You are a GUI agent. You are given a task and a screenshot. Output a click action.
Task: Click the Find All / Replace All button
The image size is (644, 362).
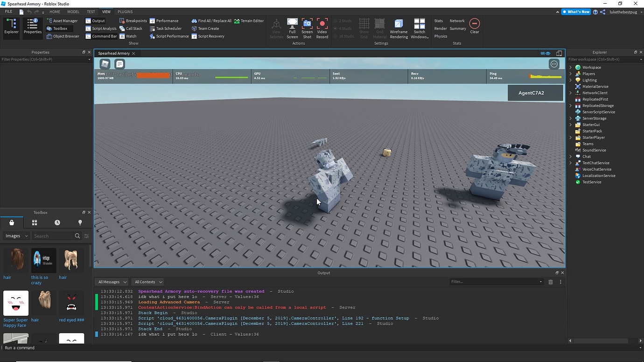click(x=211, y=21)
